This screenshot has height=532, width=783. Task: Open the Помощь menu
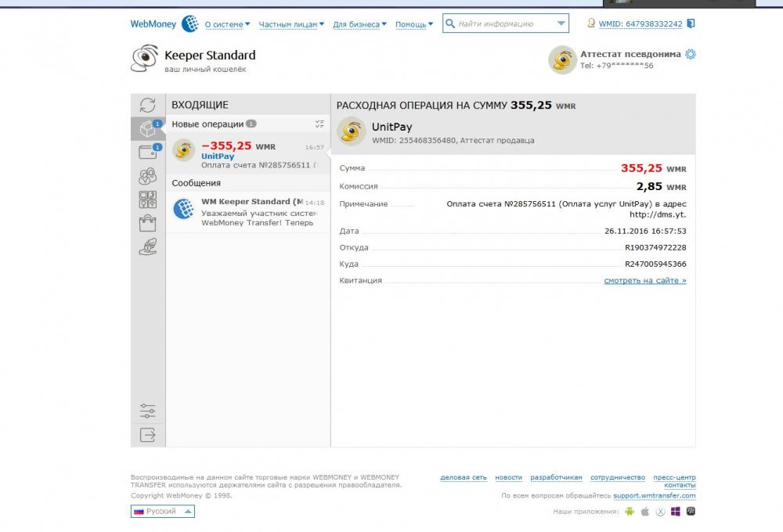click(414, 24)
